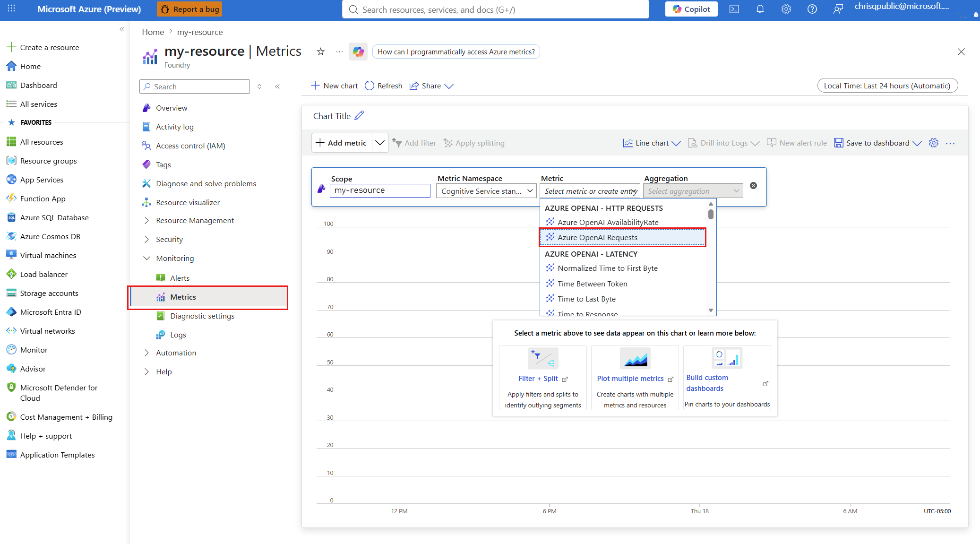The width and height of the screenshot is (980, 544).
Task: Click Create a resource
Action: (43, 47)
